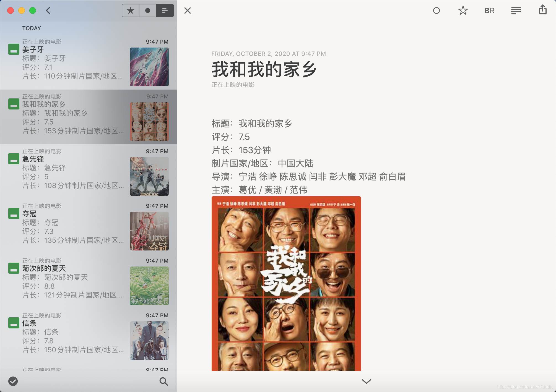Click 信条 poster thumbnail

[149, 341]
